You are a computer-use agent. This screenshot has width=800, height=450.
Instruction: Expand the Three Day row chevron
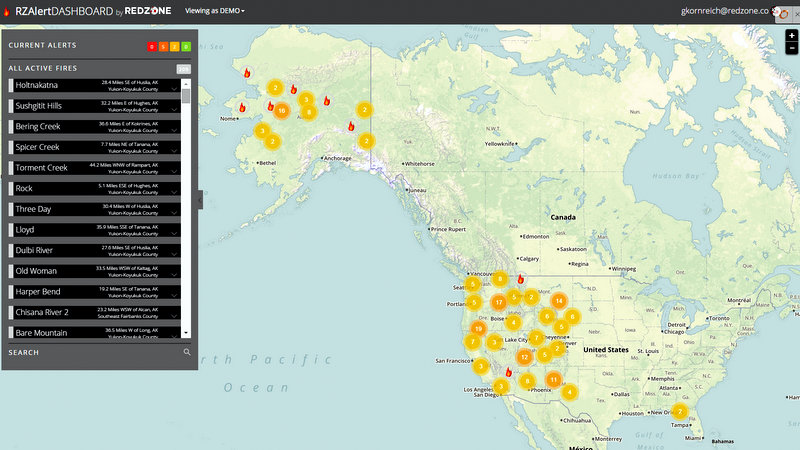click(x=174, y=213)
